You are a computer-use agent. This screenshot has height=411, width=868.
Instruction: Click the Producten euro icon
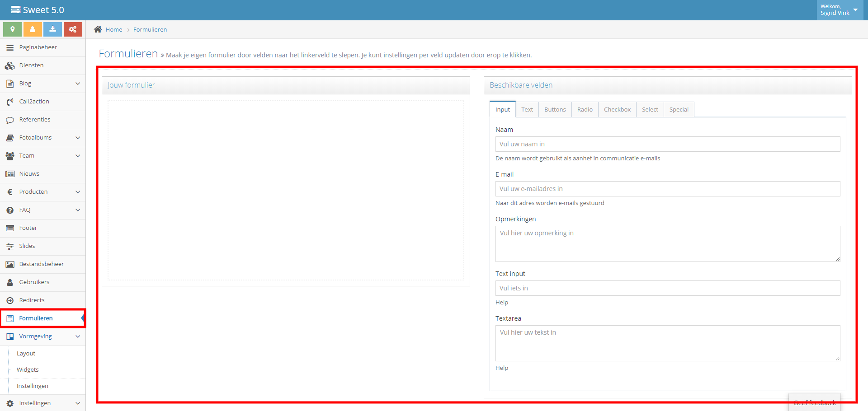pyautogui.click(x=10, y=192)
